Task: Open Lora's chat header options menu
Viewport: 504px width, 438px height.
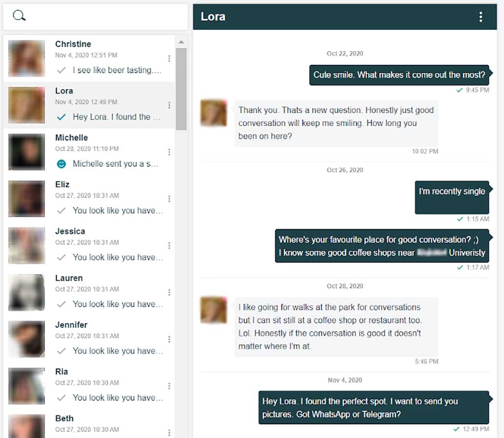Action: [x=481, y=16]
